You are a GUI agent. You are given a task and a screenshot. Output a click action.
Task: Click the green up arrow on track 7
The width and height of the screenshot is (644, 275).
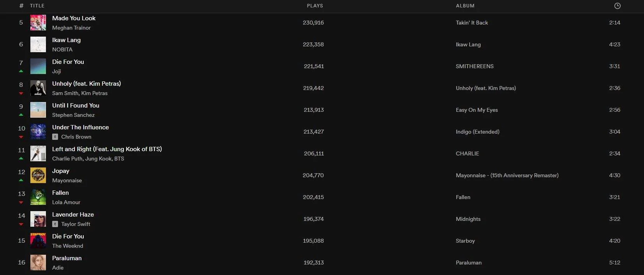[x=21, y=71]
